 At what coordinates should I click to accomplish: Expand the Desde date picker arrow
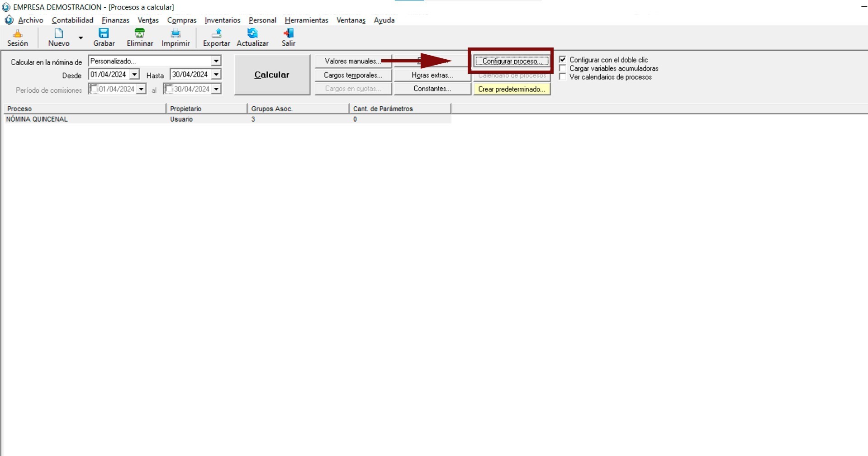click(134, 75)
